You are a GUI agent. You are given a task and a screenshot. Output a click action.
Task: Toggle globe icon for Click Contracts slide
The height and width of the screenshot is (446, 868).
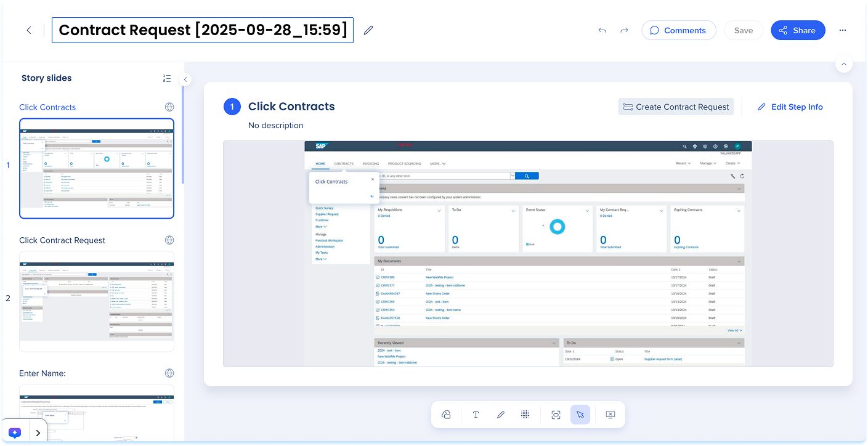(169, 107)
